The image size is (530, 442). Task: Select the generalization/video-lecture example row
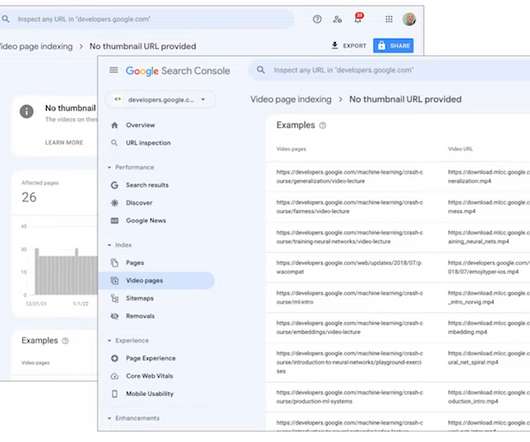[398, 177]
